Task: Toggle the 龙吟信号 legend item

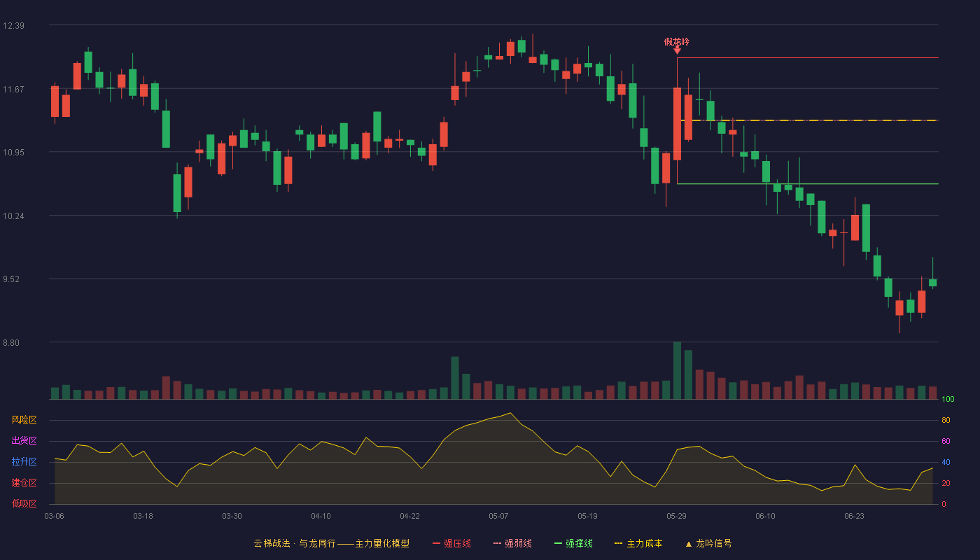Action: point(708,543)
